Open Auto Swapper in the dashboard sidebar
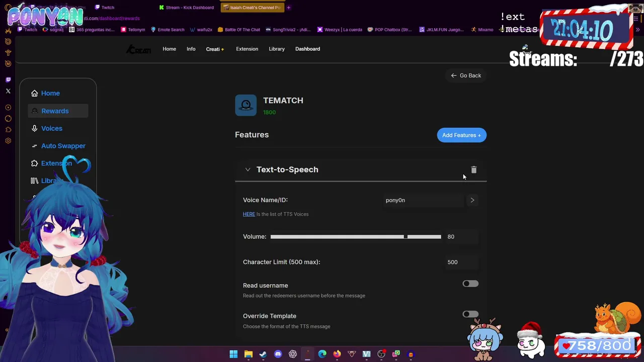The height and width of the screenshot is (362, 644). pos(58,146)
